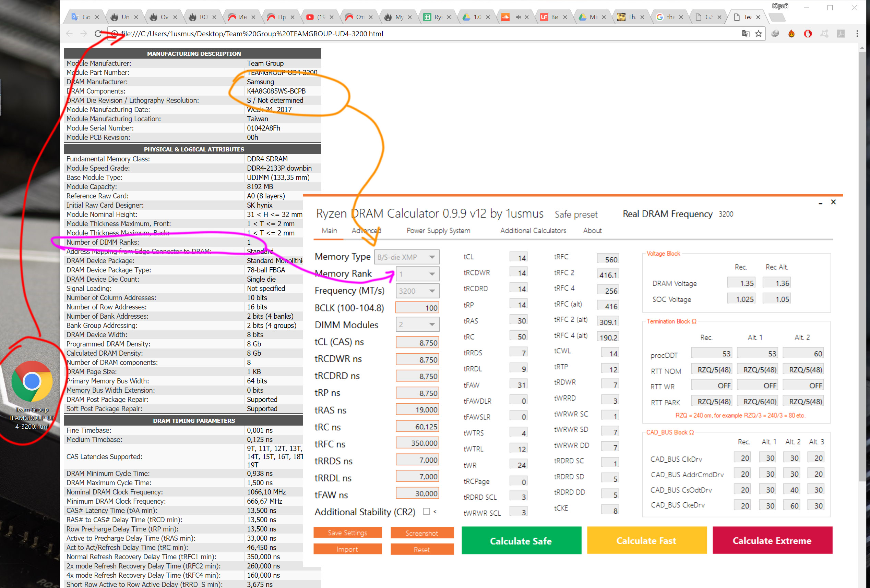Reload the page
This screenshot has width=870, height=588.
pos(98,34)
